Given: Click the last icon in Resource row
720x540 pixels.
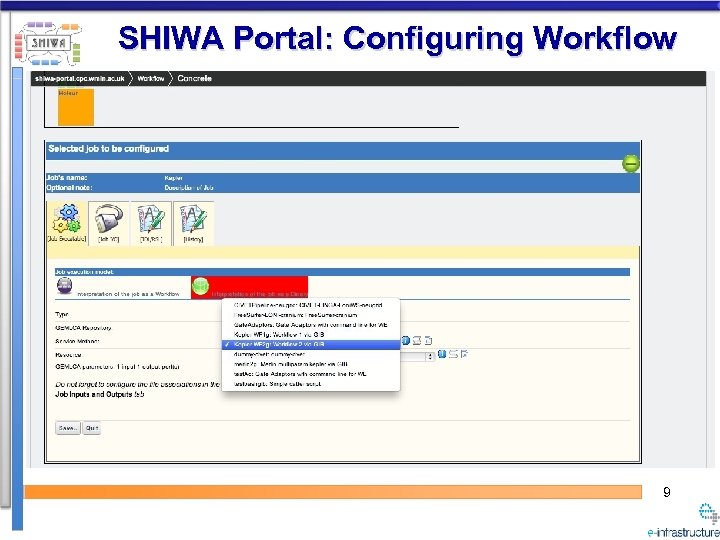Looking at the screenshot, I should point(464,354).
